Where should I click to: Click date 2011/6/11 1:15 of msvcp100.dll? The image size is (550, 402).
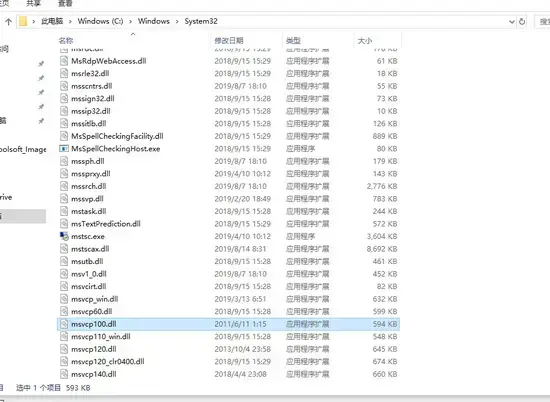[241, 324]
